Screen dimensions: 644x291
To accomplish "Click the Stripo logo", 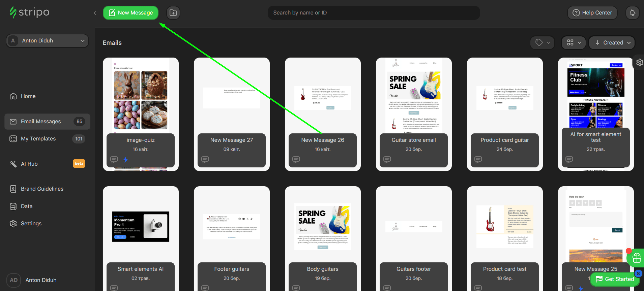I will (30, 12).
